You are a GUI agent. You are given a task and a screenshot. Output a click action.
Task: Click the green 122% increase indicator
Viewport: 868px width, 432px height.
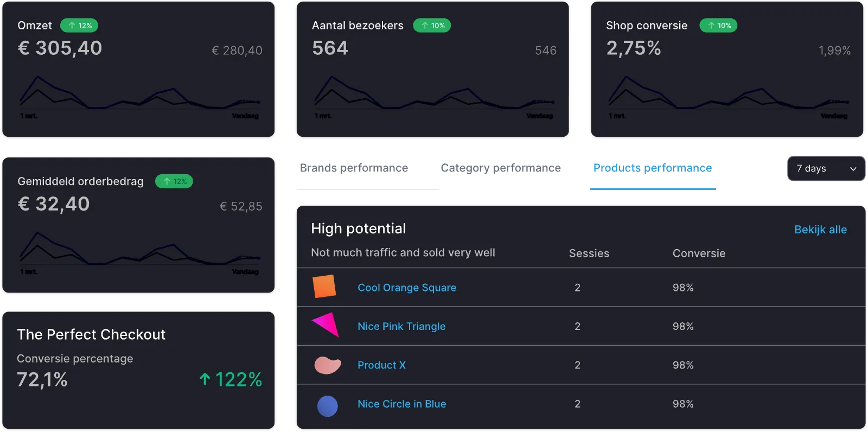point(231,379)
